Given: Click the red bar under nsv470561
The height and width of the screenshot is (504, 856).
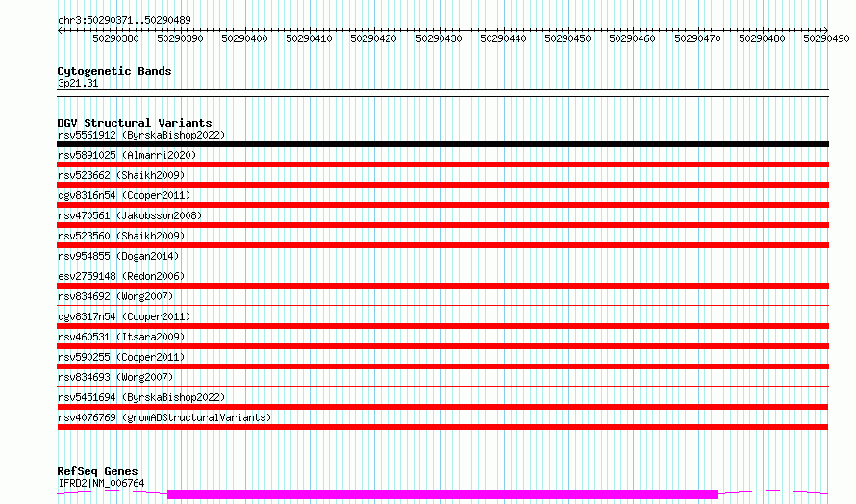Looking at the screenshot, I should coord(442,225).
